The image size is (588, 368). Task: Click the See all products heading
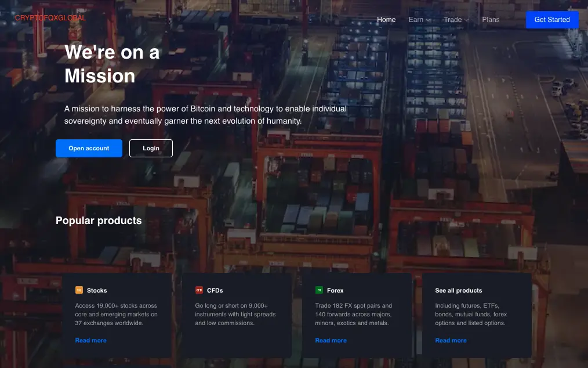[459, 290]
